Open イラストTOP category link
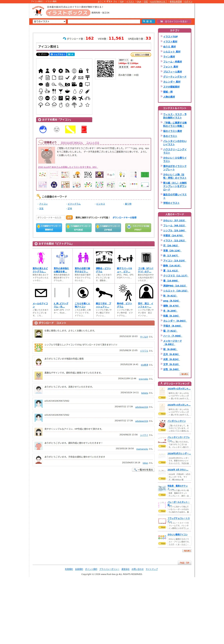 171,36
